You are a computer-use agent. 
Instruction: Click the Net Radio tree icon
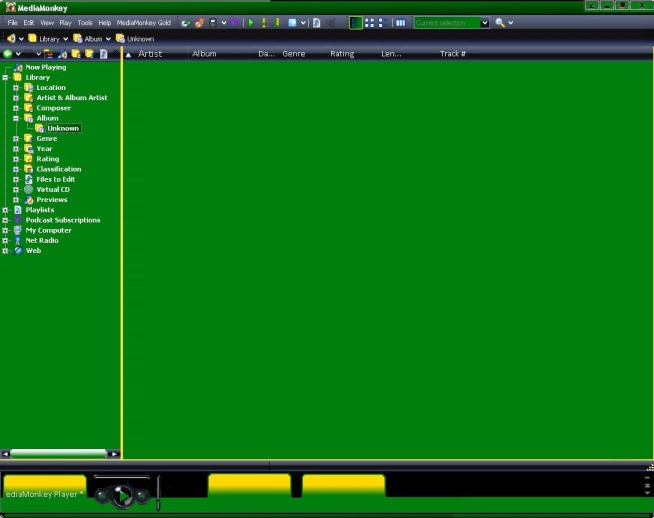18,240
